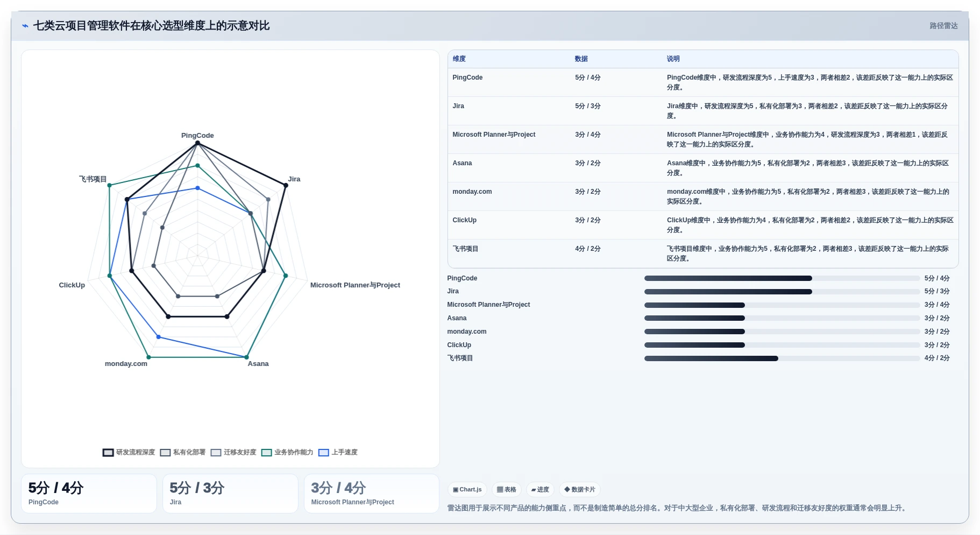Click the 说明 column header

pos(673,59)
